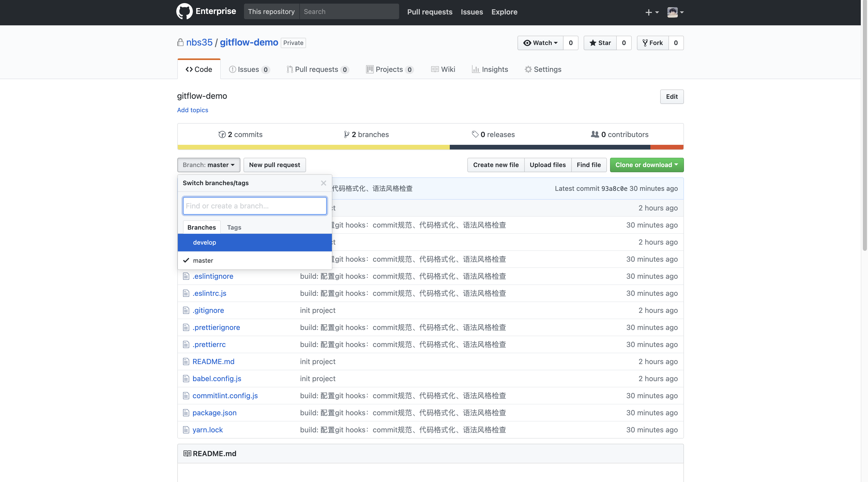
Task: Open the repository Settings tab
Action: click(543, 70)
